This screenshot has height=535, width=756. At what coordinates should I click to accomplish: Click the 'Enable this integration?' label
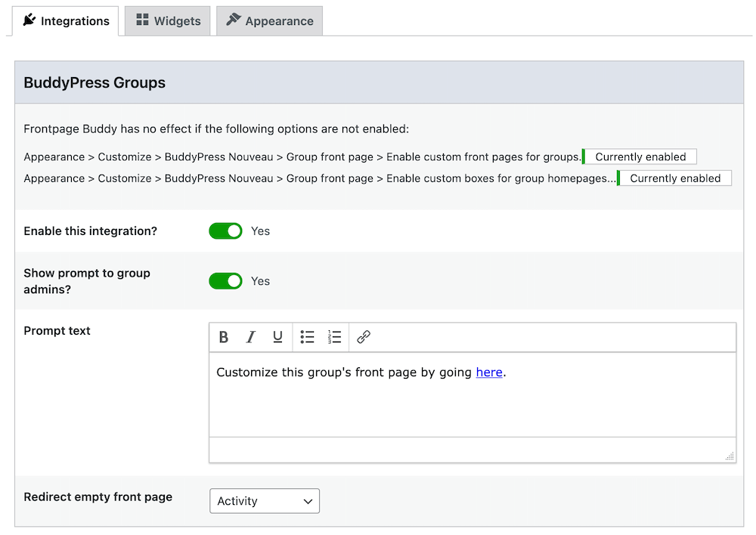[90, 231]
